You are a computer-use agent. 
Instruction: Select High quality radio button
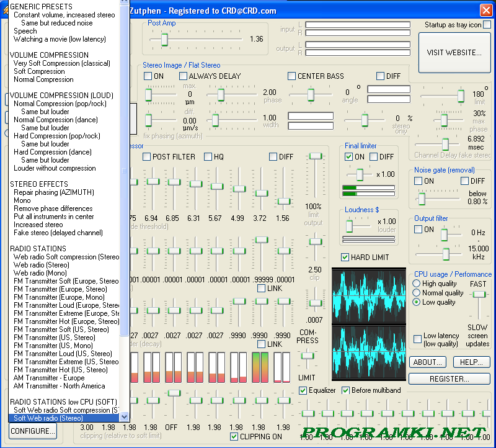pos(417,284)
